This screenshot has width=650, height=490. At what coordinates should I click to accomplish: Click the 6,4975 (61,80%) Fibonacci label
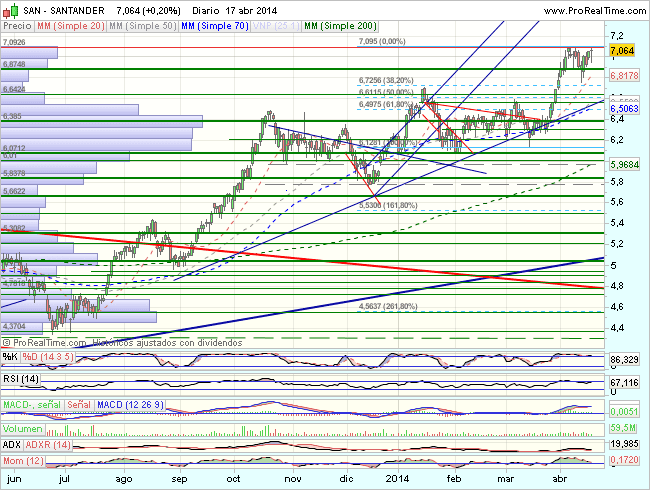pyautogui.click(x=386, y=104)
